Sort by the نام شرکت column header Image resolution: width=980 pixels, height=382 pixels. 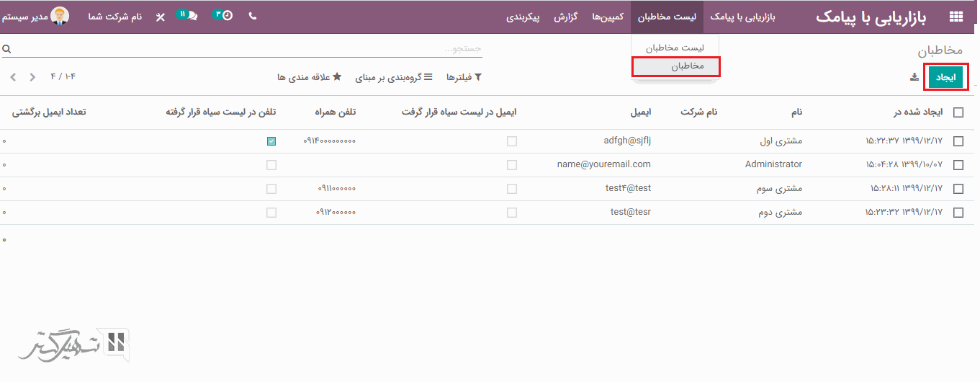698,112
